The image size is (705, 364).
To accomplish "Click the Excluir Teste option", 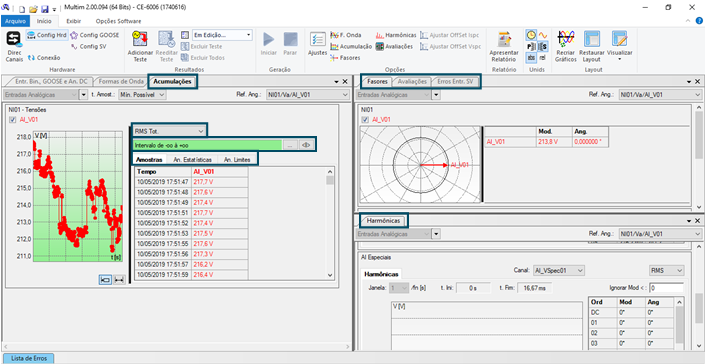I will [201, 46].
